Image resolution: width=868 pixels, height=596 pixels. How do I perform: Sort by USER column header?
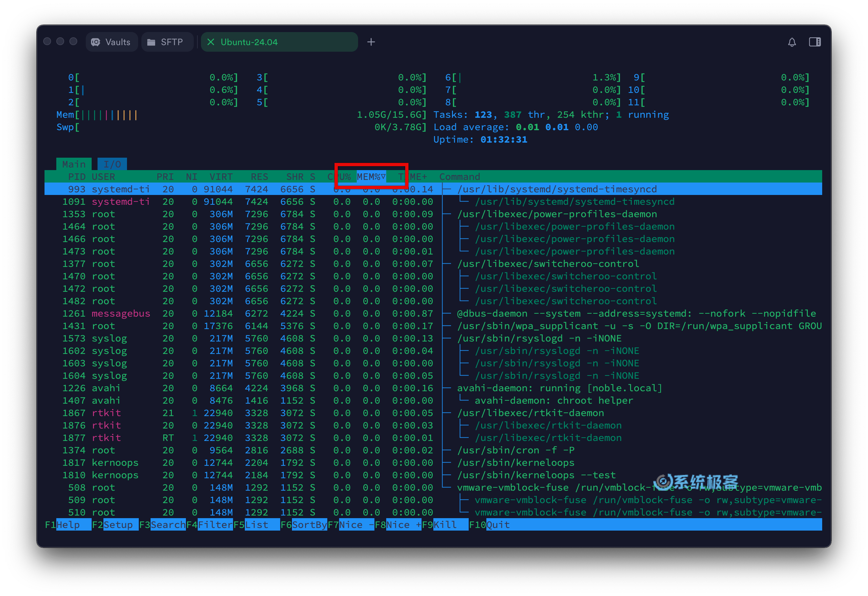tap(103, 177)
